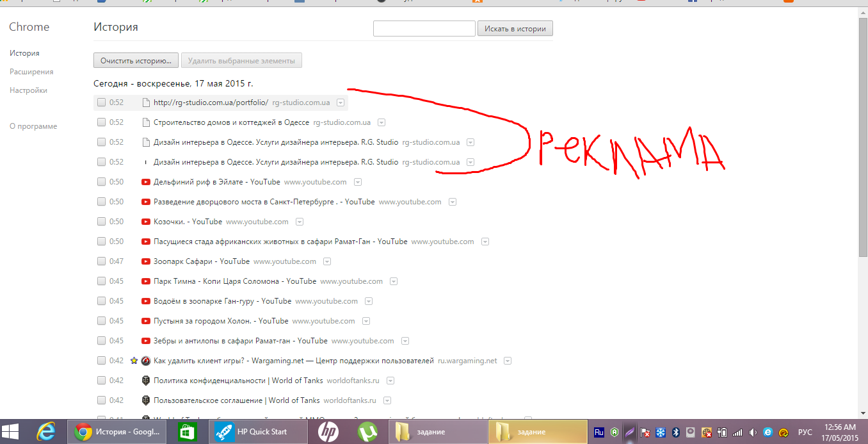Open uTorrent from taskbar
The height and width of the screenshot is (444, 868).
pos(366,432)
